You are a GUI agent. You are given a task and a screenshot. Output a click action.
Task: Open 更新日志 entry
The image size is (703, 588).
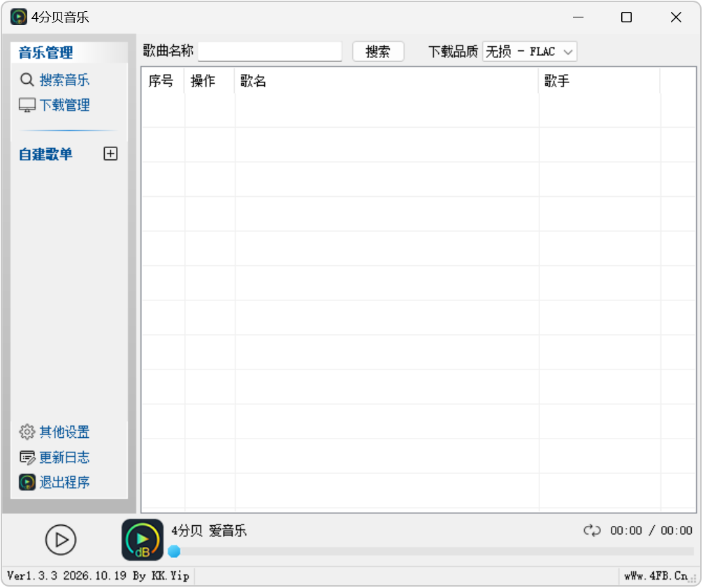tap(64, 457)
